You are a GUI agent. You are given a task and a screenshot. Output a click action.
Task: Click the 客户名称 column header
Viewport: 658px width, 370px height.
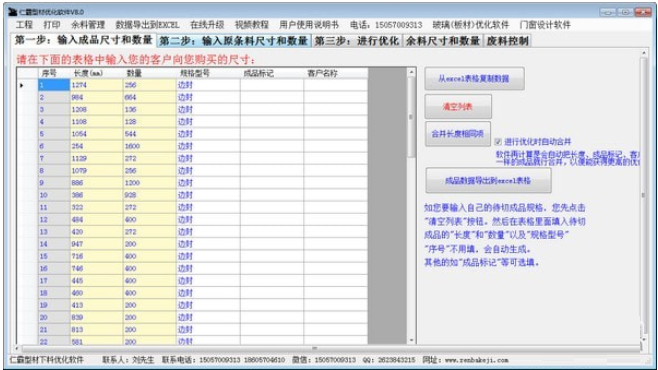336,73
